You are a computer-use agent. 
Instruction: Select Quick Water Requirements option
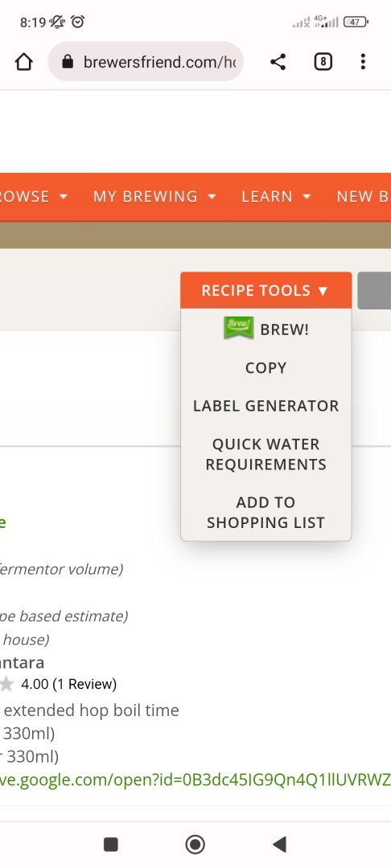[265, 454]
